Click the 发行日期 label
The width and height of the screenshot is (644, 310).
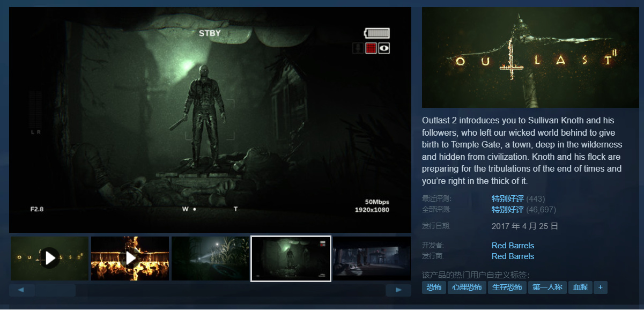[436, 226]
